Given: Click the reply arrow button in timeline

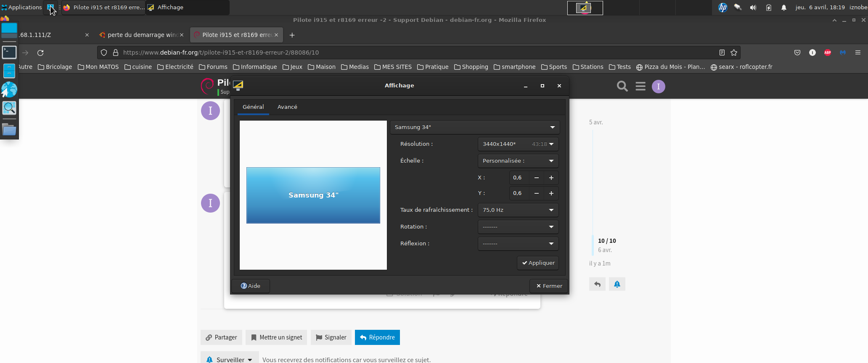Looking at the screenshot, I should pos(597,284).
